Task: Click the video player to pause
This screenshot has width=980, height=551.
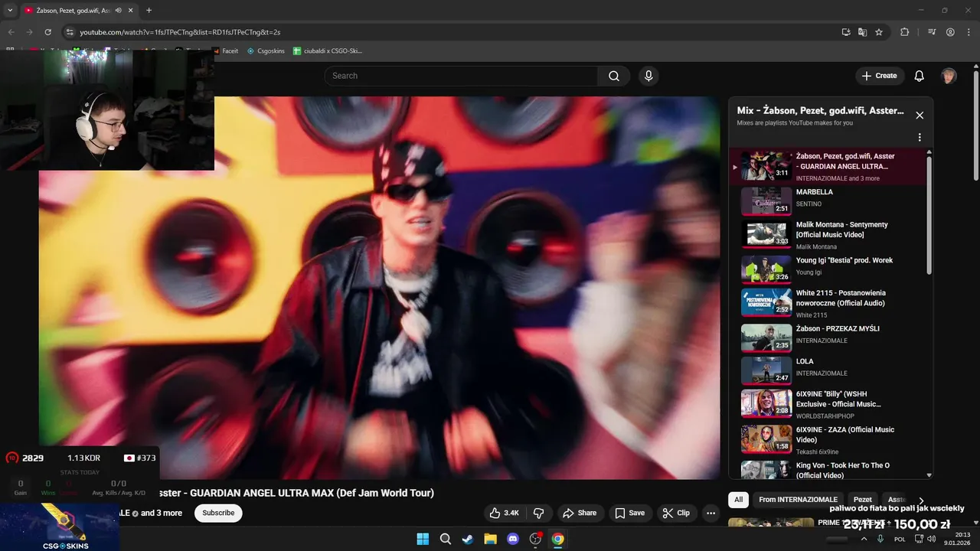Action: pyautogui.click(x=380, y=288)
